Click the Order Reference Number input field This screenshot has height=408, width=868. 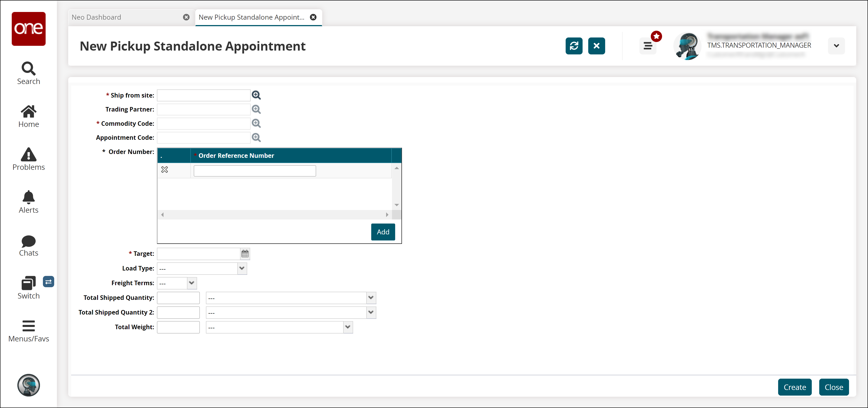pos(255,171)
